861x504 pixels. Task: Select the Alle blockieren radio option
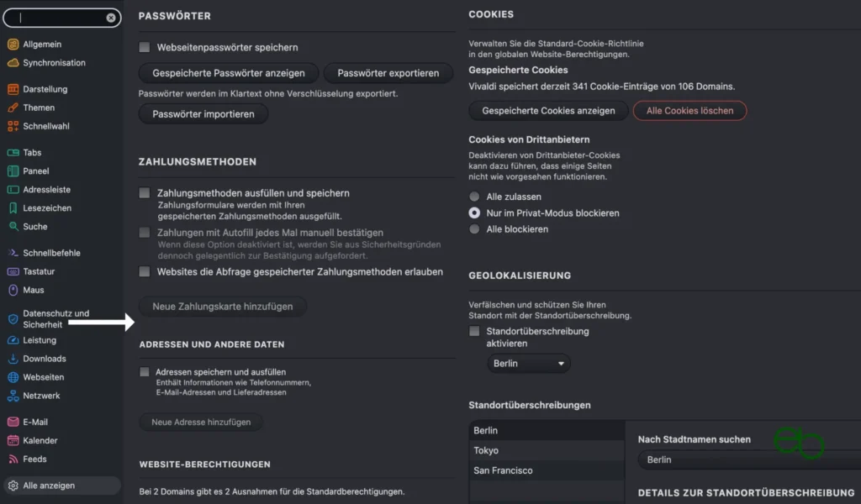474,229
